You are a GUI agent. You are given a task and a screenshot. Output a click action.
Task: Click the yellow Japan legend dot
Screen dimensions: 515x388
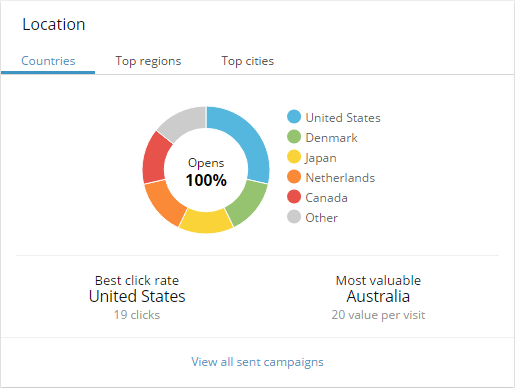(x=294, y=157)
